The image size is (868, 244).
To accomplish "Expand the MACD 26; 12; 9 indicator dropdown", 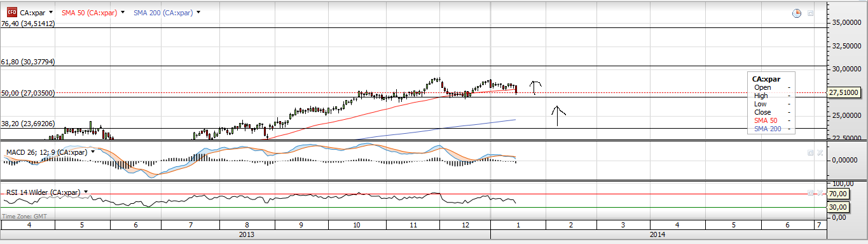I will (x=93, y=152).
